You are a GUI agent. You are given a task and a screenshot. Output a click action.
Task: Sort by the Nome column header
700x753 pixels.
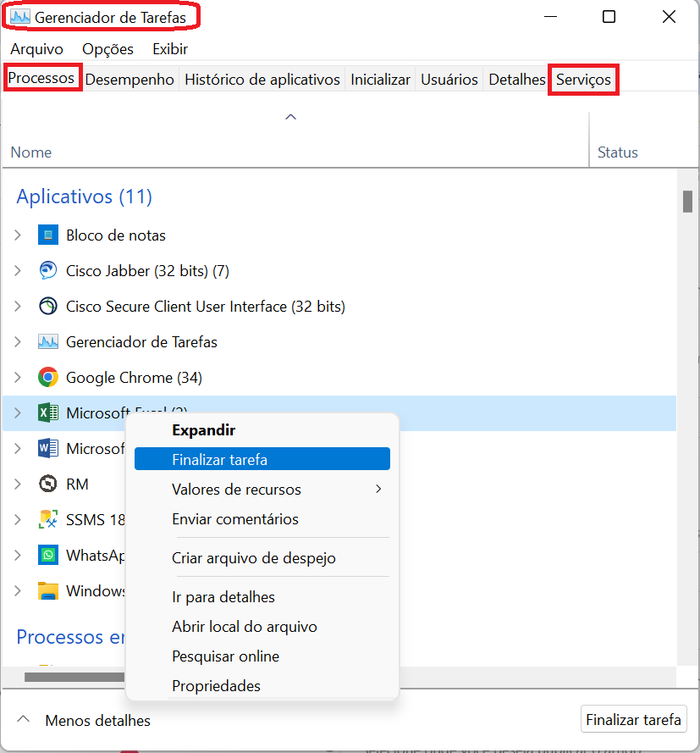(x=31, y=152)
